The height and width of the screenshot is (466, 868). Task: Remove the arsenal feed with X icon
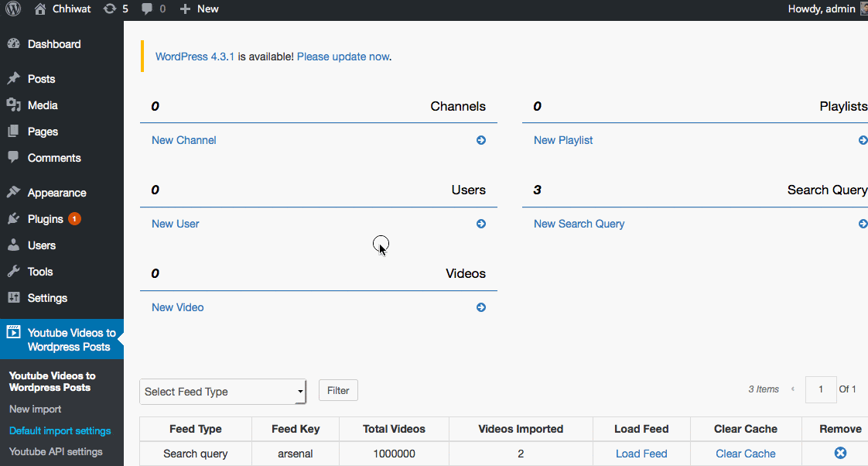(840, 454)
